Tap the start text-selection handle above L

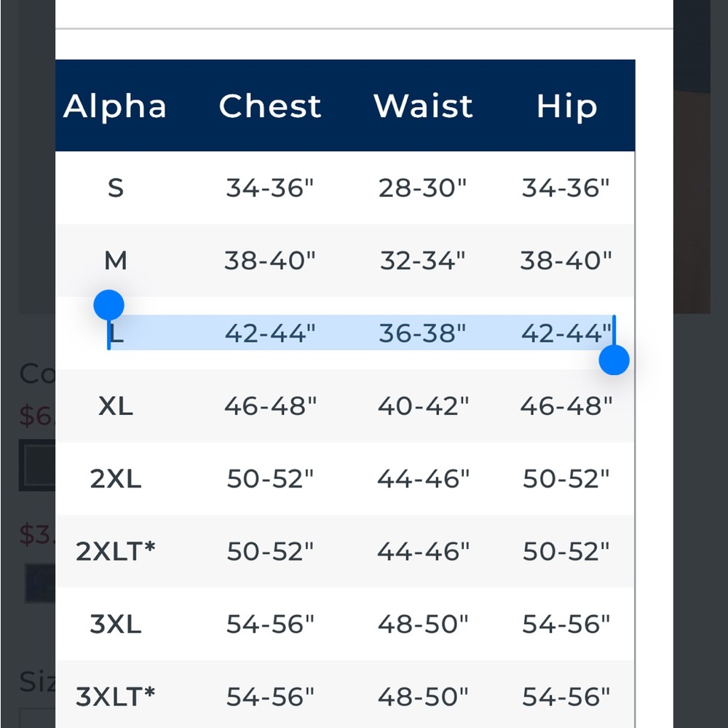(109, 305)
